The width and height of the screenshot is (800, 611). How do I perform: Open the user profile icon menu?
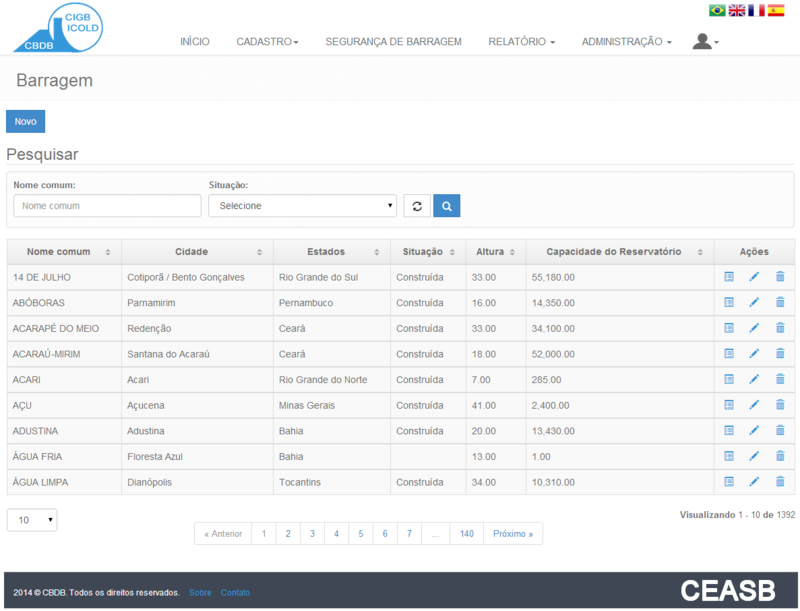(705, 42)
